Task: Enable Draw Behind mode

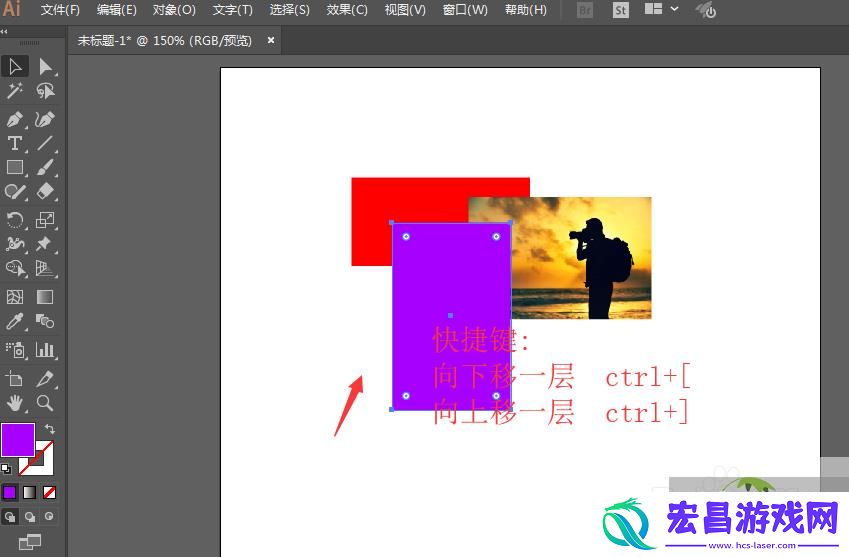Action: click(30, 517)
